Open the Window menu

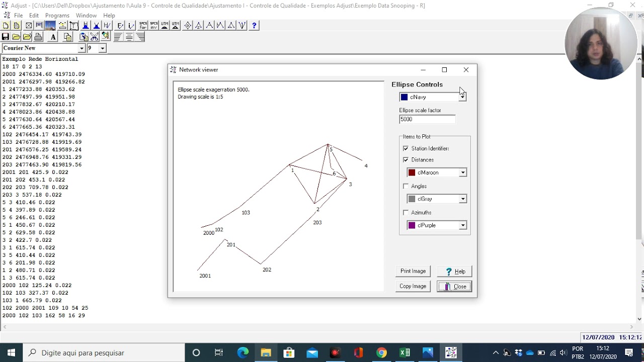(x=86, y=15)
